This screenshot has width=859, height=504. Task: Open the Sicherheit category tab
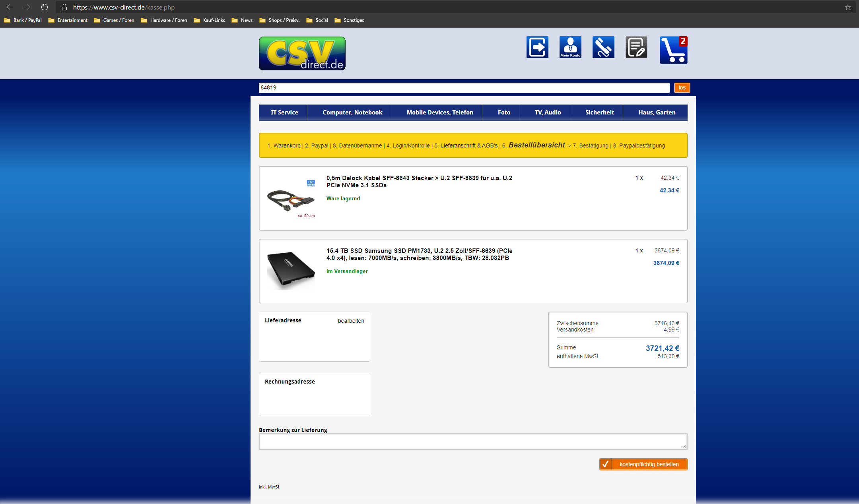599,112
